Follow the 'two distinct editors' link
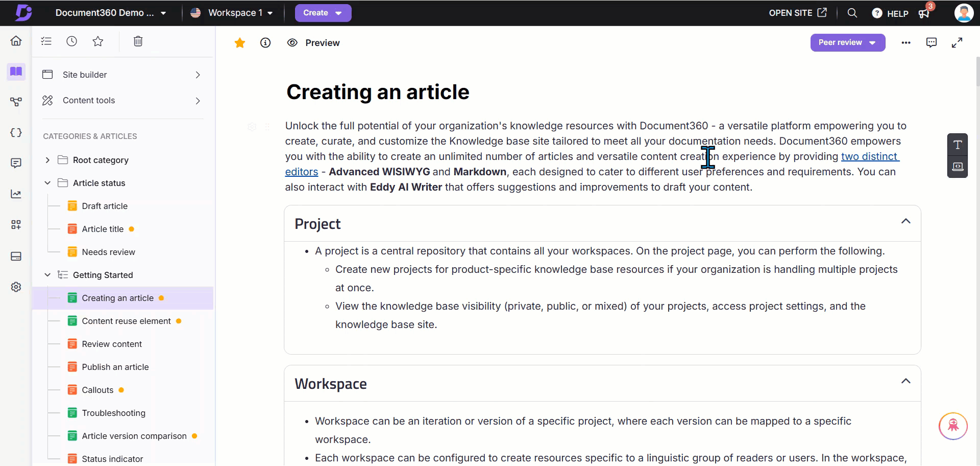 (870, 156)
